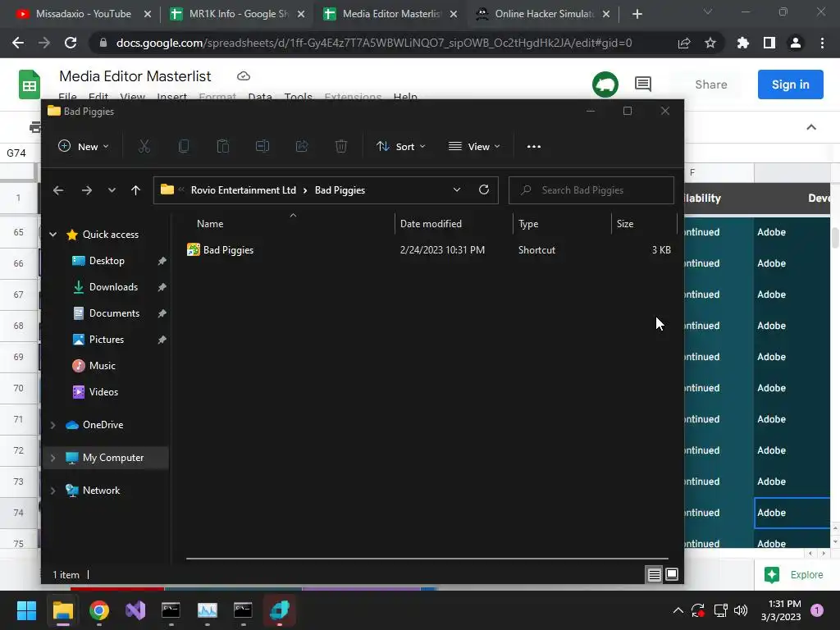Screen dimensions: 840x630
Task: Switch to Missadaxio YouTube tab
Action: (84, 14)
